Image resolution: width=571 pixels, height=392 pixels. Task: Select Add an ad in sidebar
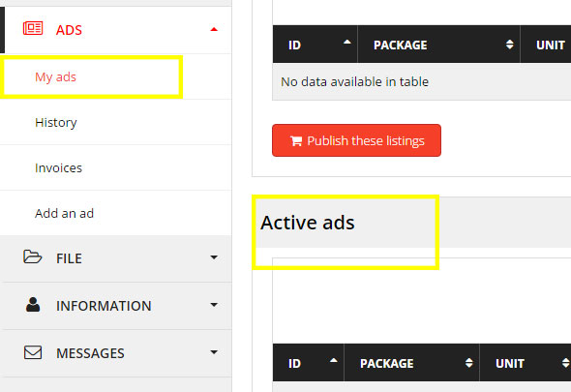[x=65, y=213]
